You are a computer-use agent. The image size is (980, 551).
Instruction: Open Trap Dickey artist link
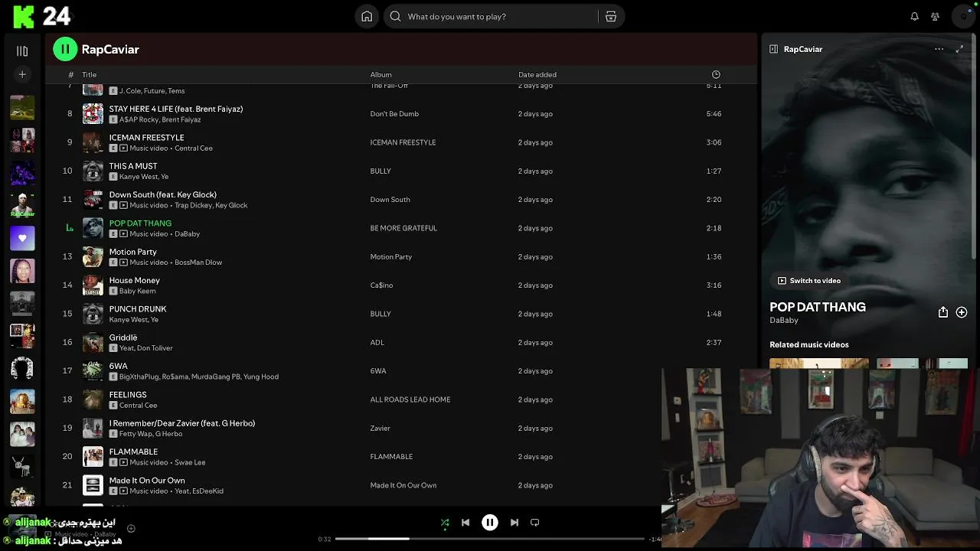coord(193,205)
